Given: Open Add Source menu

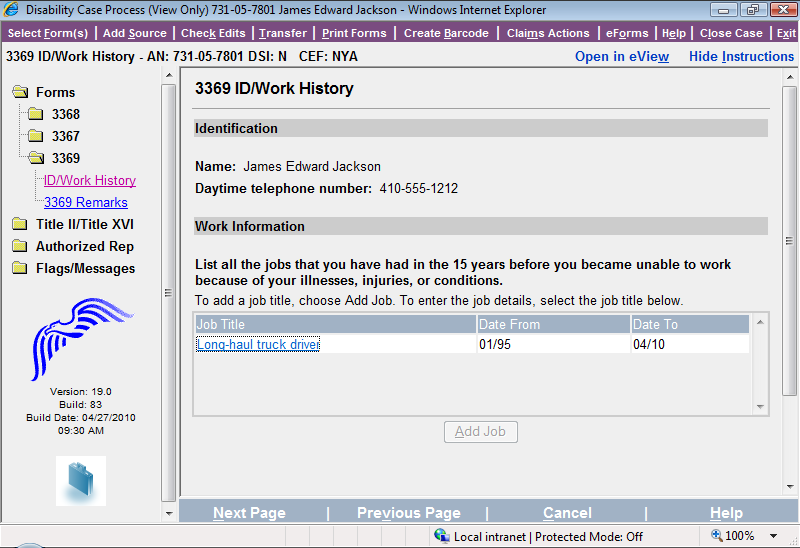Looking at the screenshot, I should (135, 33).
